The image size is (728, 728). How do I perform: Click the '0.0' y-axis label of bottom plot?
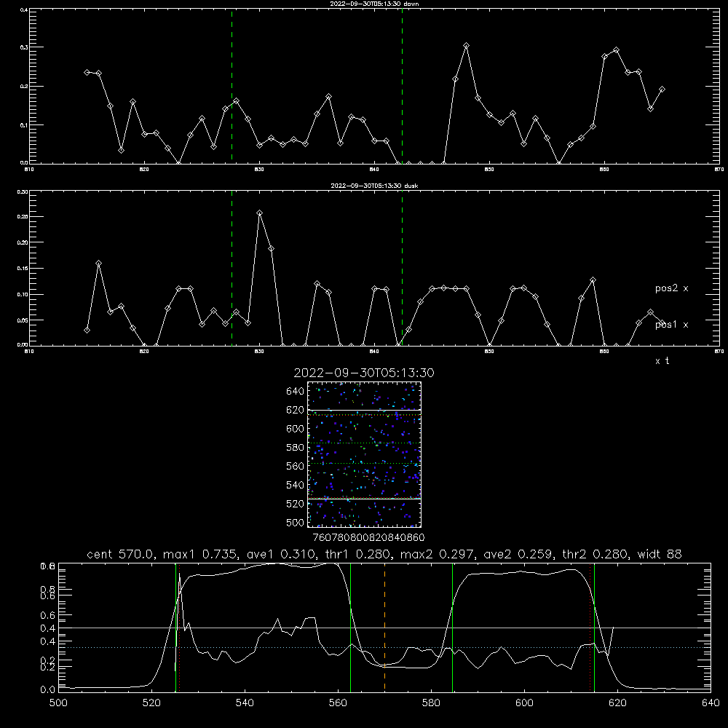47,690
